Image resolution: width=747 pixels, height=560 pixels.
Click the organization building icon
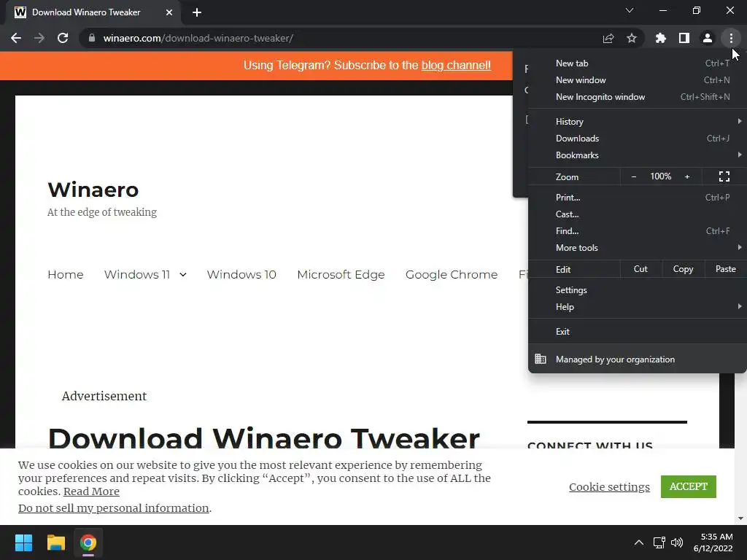[x=541, y=359]
